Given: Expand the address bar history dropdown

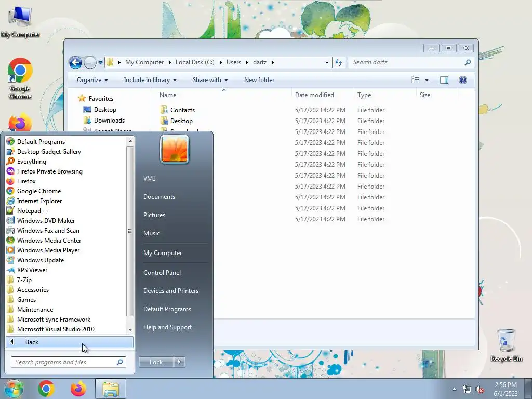Looking at the screenshot, I should (x=327, y=62).
